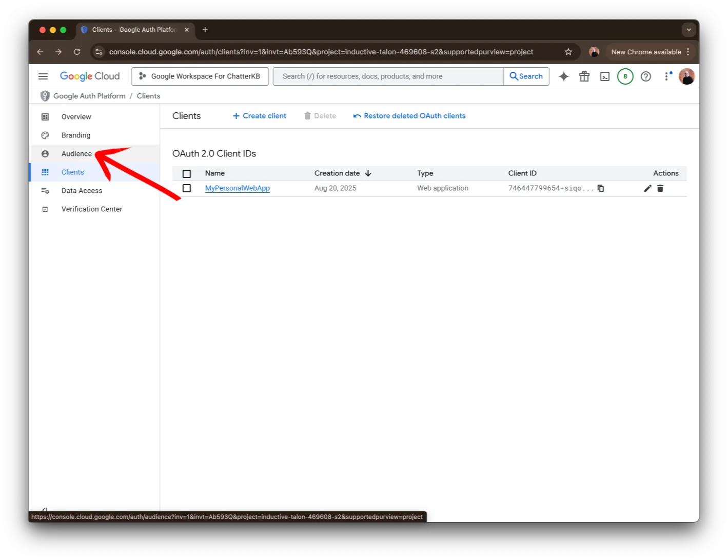Click the Google Cloud logo
Image resolution: width=728 pixels, height=560 pixels.
[x=90, y=76]
